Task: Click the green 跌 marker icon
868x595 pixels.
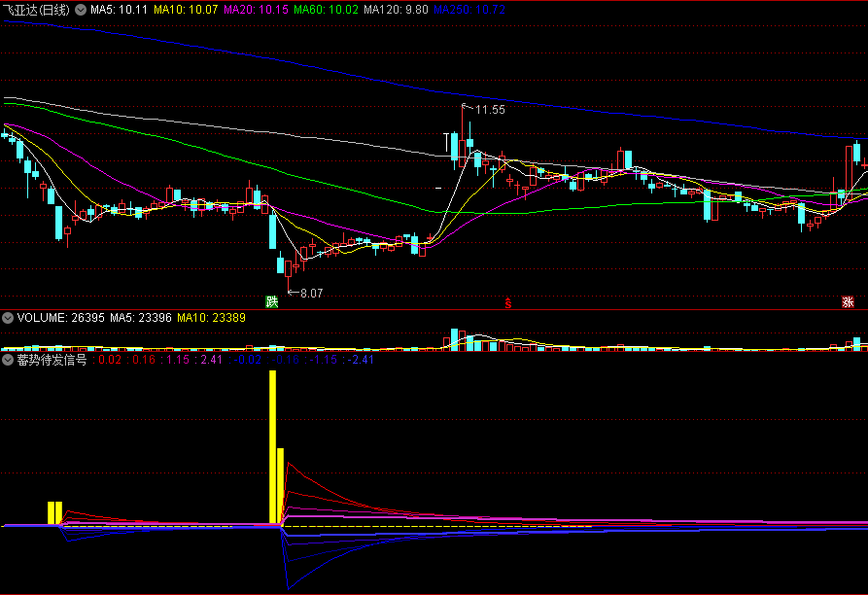Action: click(x=272, y=301)
